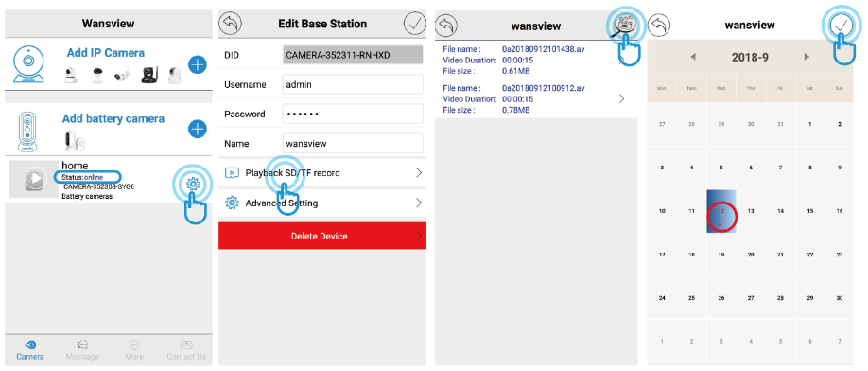Tap the Playback record video icon
Viewport: 868px width, 371px height.
[x=232, y=173]
